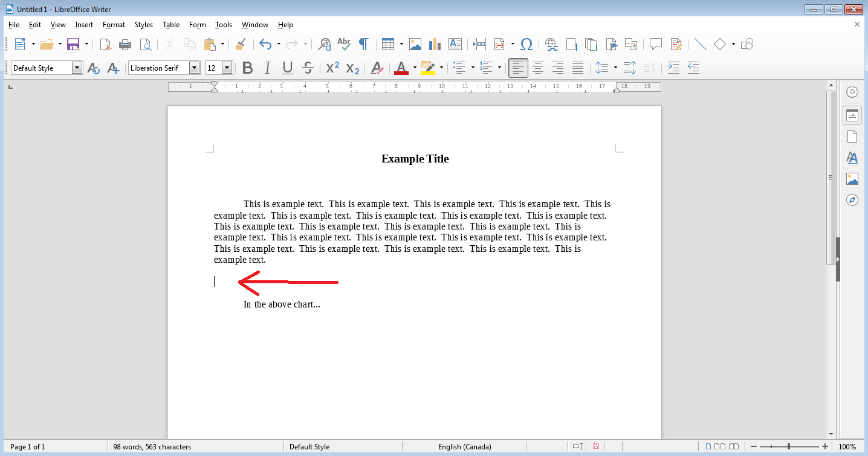
Task: Click English (Canada) language in status bar
Action: [464, 447]
